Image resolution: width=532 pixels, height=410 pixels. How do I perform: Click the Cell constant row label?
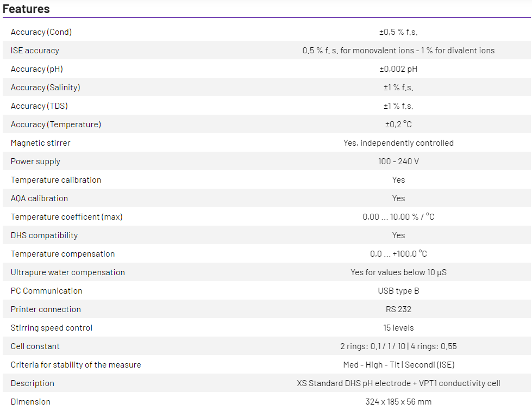click(x=35, y=346)
